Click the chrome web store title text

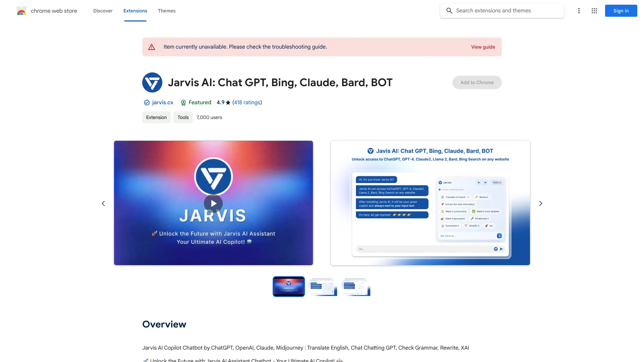coord(54,11)
